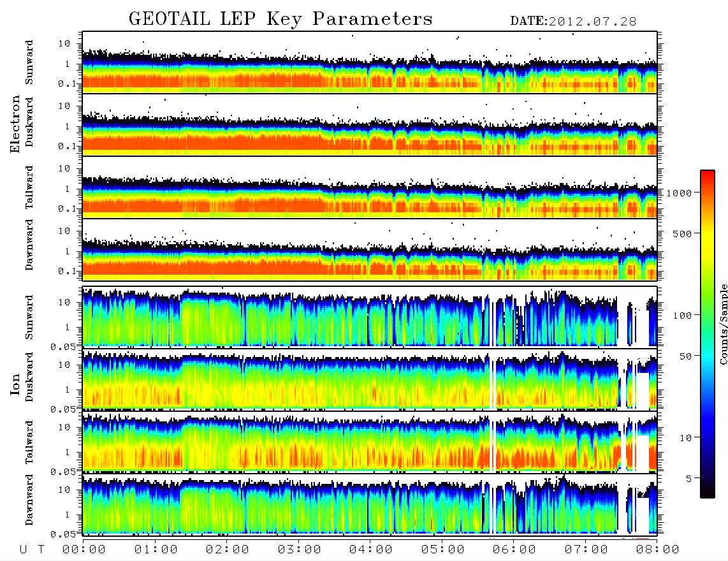Image resolution: width=728 pixels, height=561 pixels.
Task: Click the title "GEOTAIL LEP Key Parameters"
Action: coord(280,19)
